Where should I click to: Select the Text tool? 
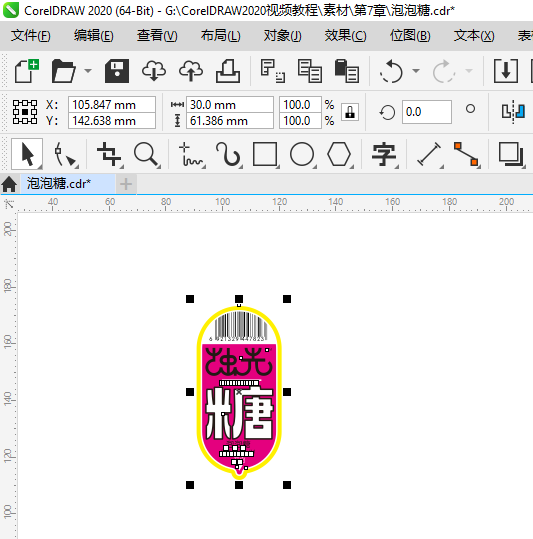384,154
